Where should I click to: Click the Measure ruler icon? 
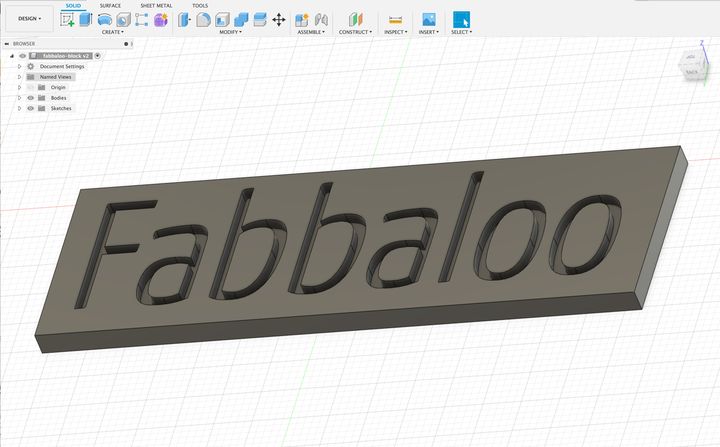click(395, 19)
